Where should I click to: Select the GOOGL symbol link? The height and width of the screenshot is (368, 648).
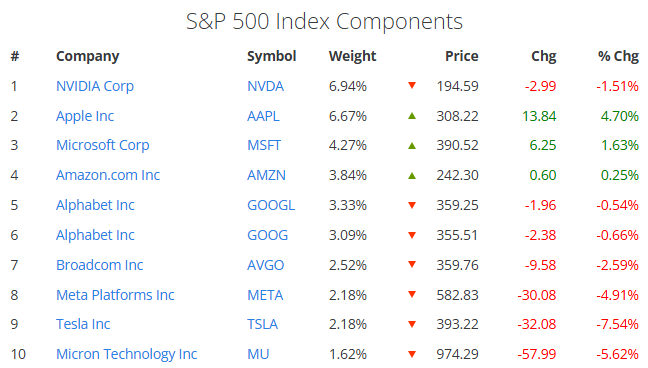pos(271,205)
